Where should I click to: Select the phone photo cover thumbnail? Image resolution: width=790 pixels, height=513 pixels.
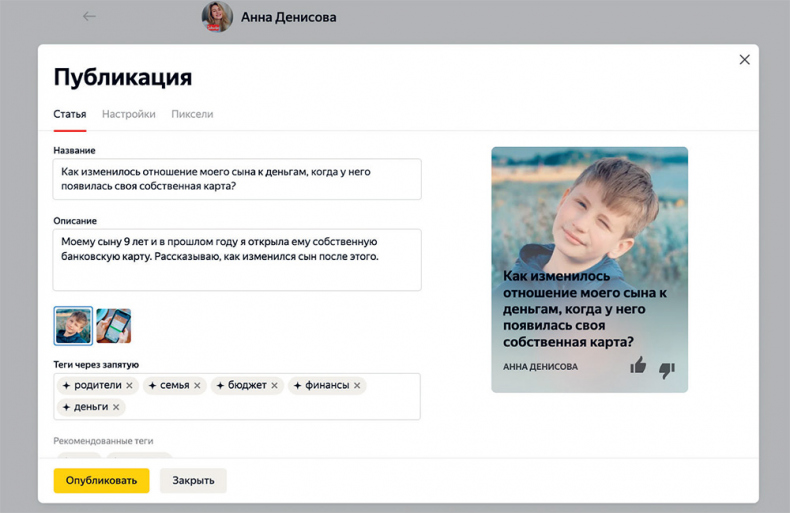(x=114, y=326)
